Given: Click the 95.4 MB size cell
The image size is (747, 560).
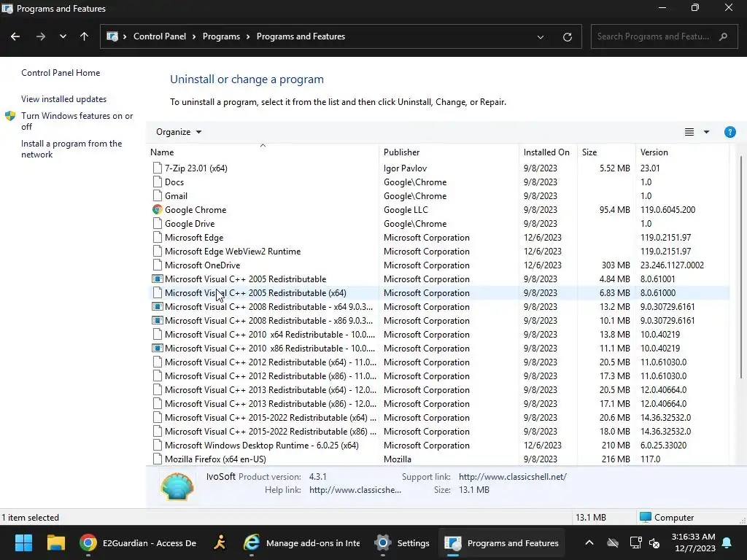Looking at the screenshot, I should coord(614,209).
